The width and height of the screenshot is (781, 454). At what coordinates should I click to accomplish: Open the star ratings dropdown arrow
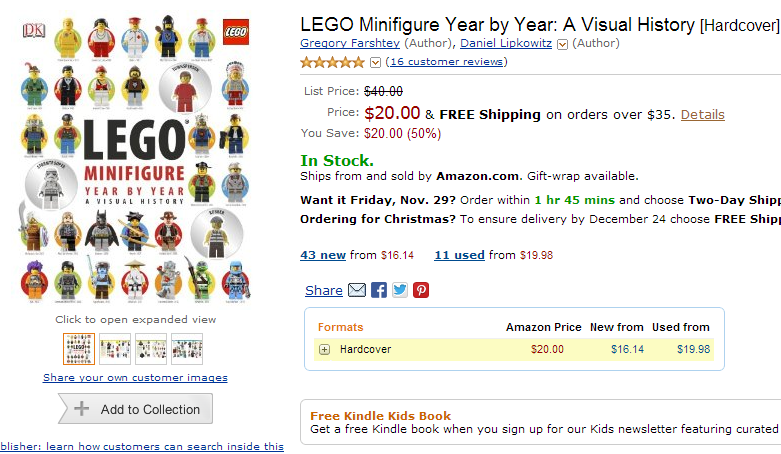click(x=375, y=62)
